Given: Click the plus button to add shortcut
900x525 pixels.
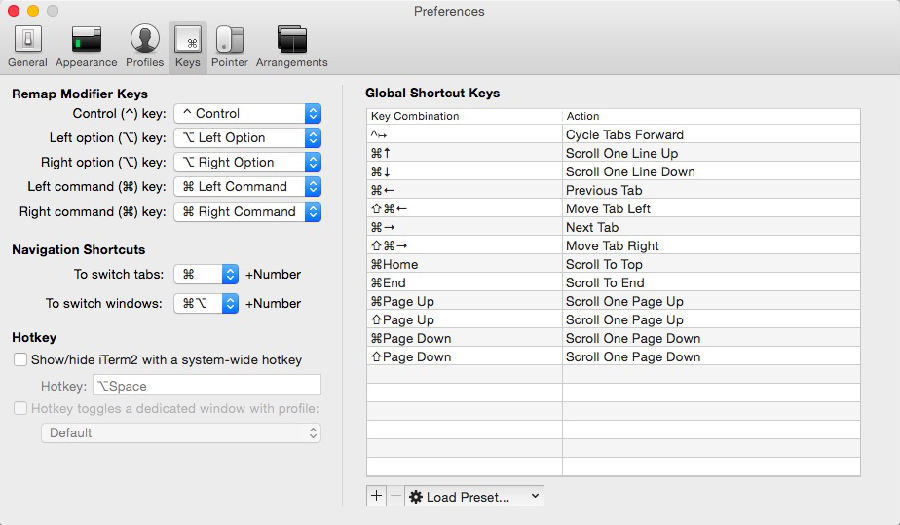Looking at the screenshot, I should [x=376, y=496].
